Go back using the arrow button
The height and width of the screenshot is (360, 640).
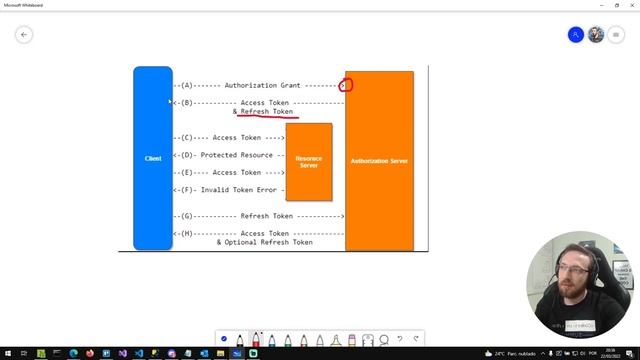click(24, 35)
